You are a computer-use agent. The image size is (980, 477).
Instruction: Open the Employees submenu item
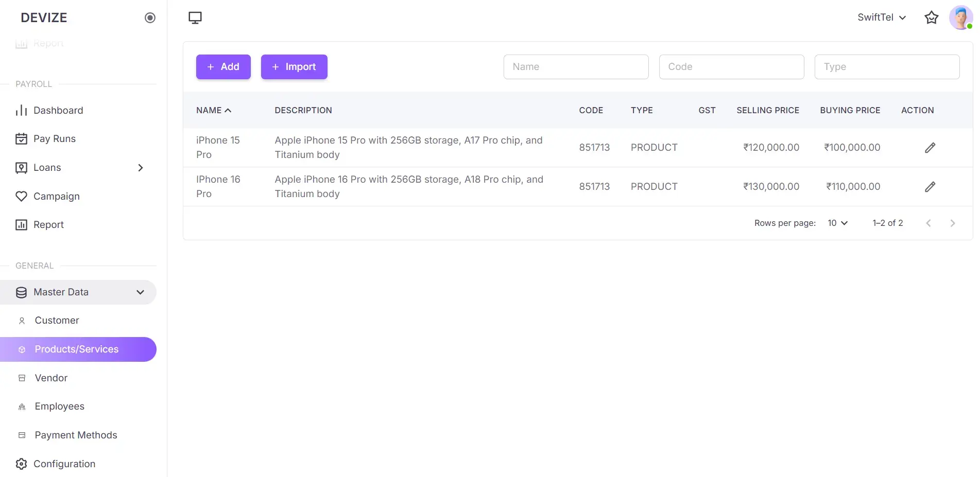point(78,407)
